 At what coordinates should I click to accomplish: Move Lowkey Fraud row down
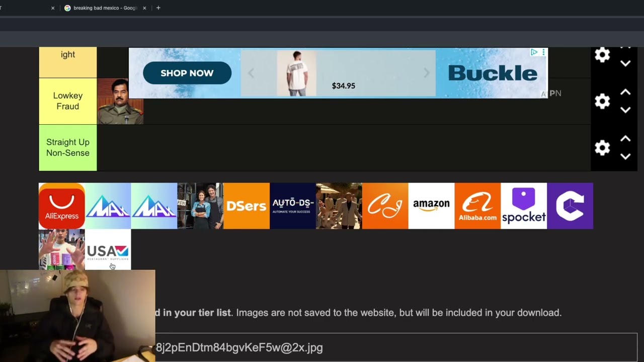point(625,110)
